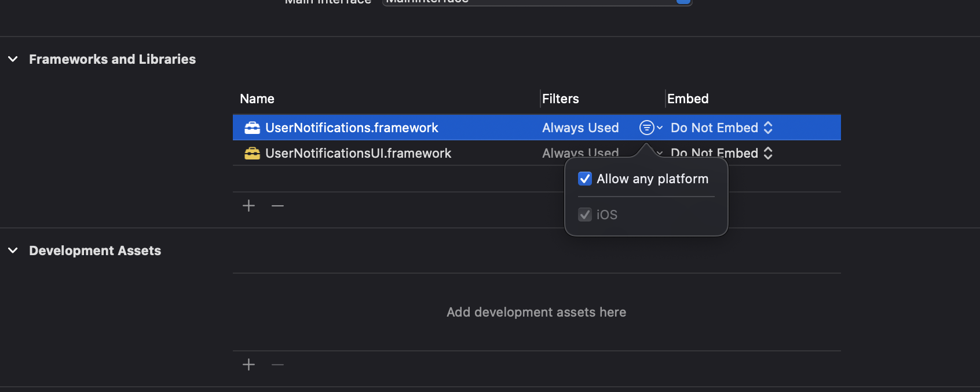Image resolution: width=980 pixels, height=392 pixels.
Task: Click the Filters column header
Action: pos(560,99)
